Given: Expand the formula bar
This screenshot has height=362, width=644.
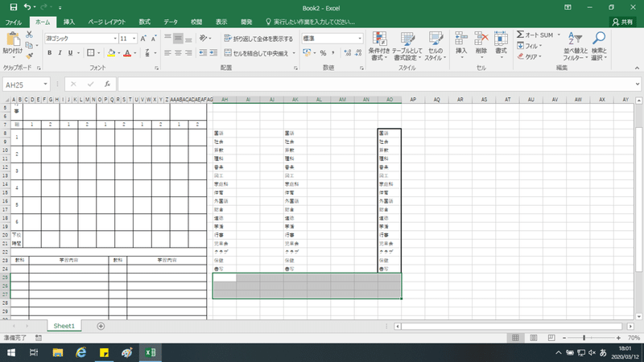Looking at the screenshot, I should point(637,84).
